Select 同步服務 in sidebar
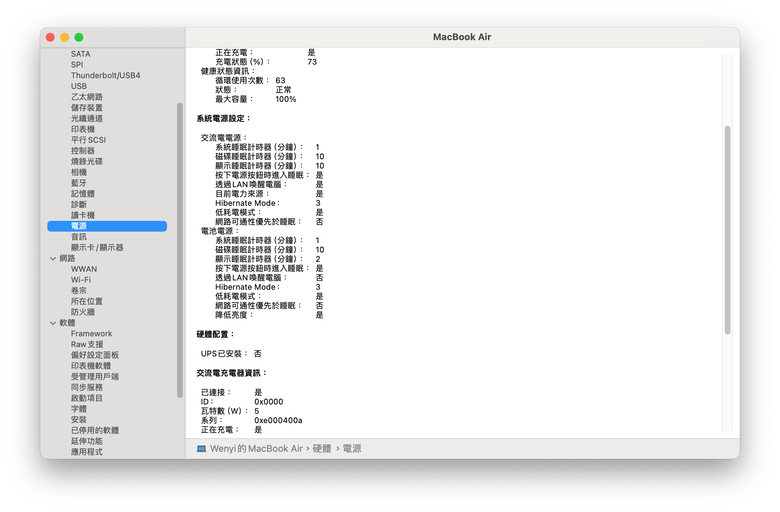Screen dimensions: 780x512 click(87, 388)
